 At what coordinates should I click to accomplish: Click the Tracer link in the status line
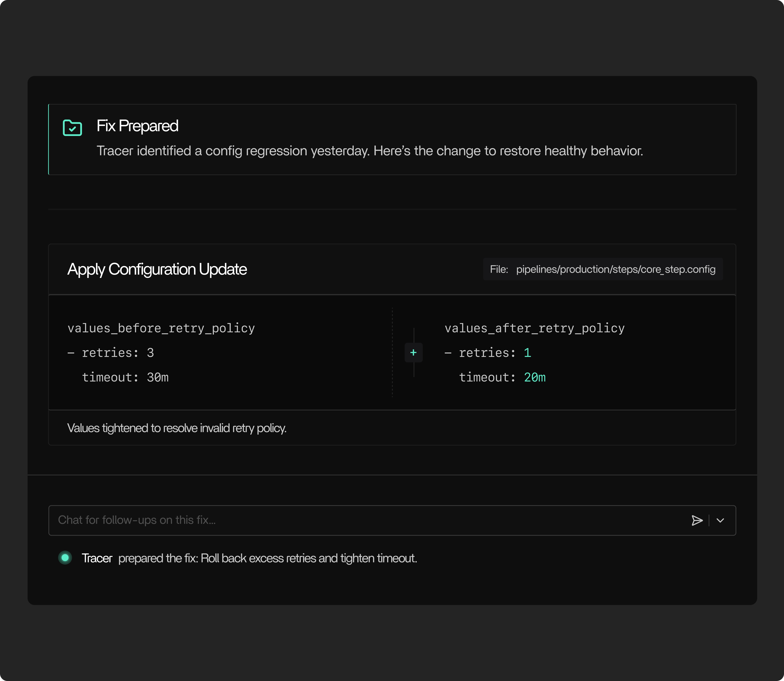coord(97,558)
